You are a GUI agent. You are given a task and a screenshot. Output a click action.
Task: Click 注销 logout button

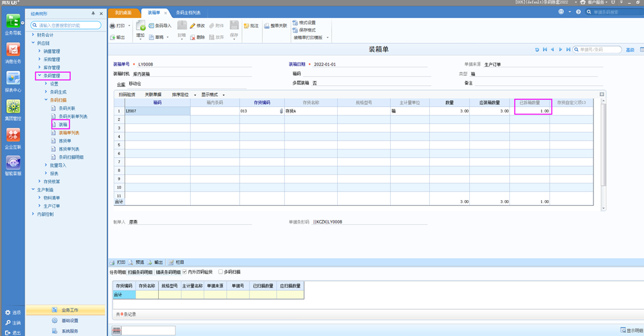coord(12,323)
